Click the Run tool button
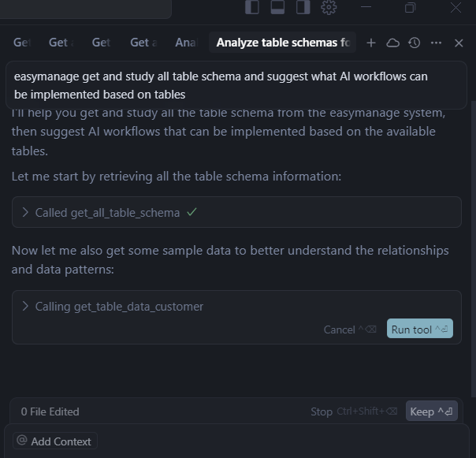The height and width of the screenshot is (458, 476). [420, 329]
